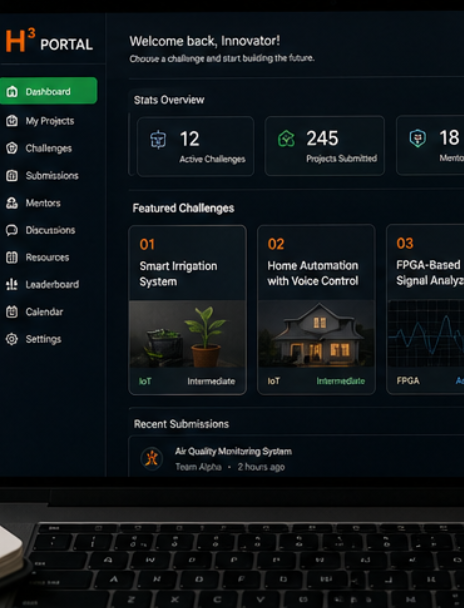
Task: Click the Mentors stat shield icon
Action: [x=417, y=138]
